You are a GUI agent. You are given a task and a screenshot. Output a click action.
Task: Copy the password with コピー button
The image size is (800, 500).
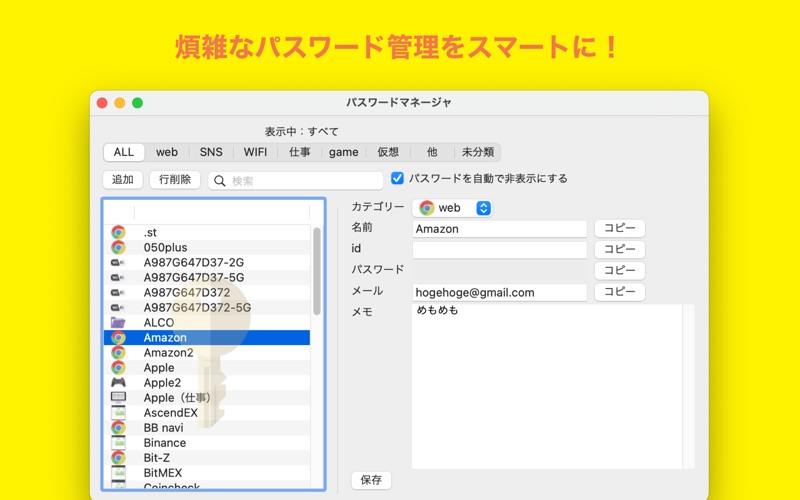pyautogui.click(x=619, y=270)
